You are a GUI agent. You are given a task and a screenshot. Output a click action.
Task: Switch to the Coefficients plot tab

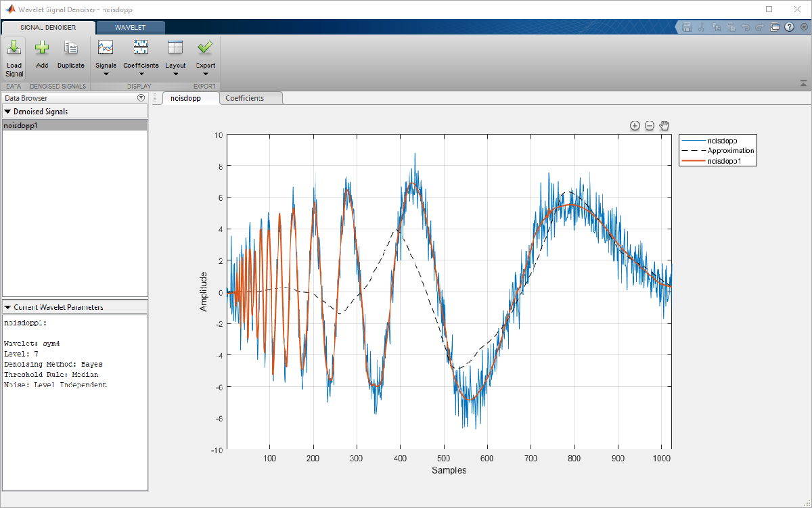tap(244, 98)
